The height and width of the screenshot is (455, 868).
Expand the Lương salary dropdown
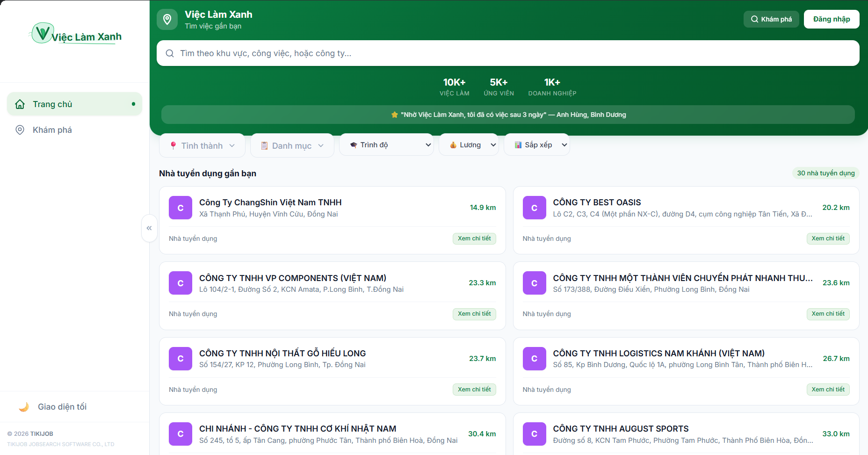[x=469, y=145]
